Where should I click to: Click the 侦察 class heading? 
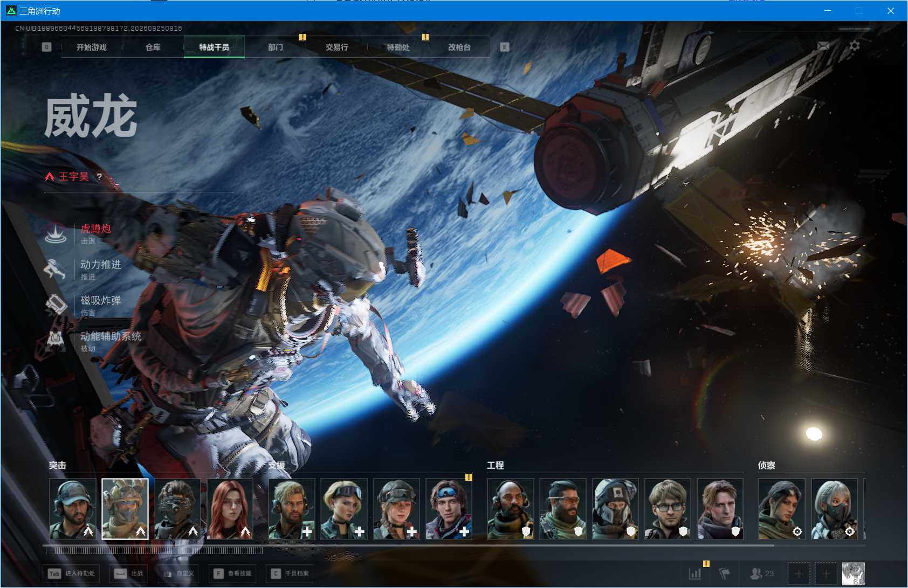[x=767, y=465]
